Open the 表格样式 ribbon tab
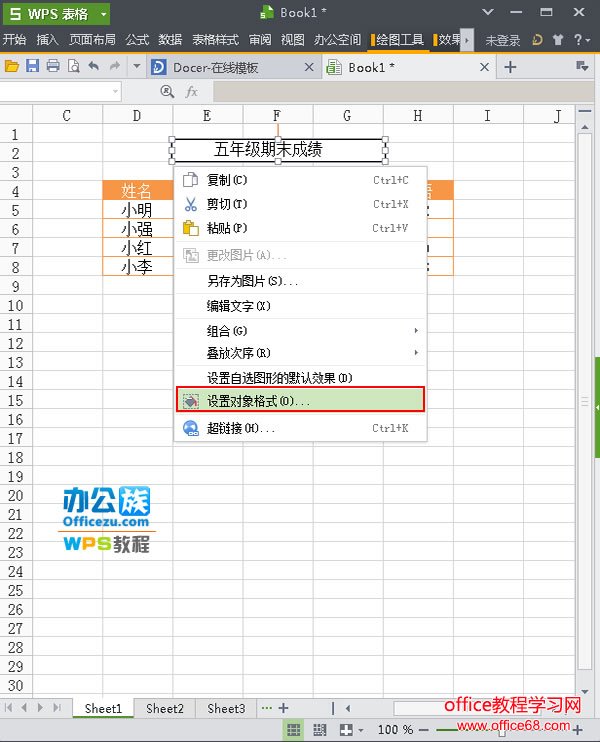This screenshot has height=742, width=600. point(215,40)
